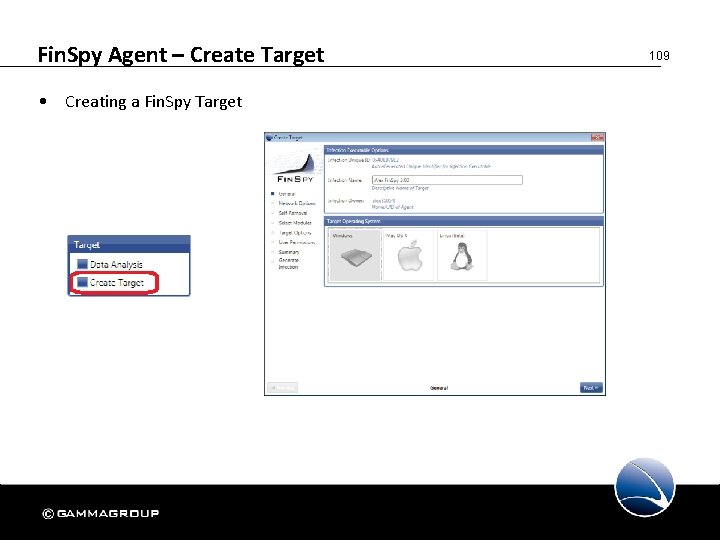
Task: Open the General wizard step
Action: [x=287, y=194]
